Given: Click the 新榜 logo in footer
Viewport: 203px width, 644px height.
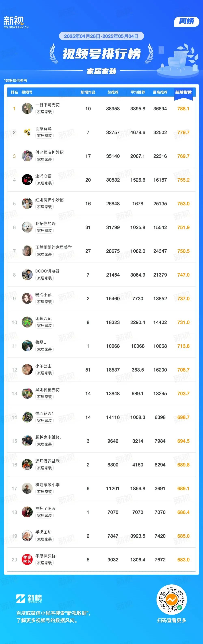Looking at the screenshot, I should [29, 598].
